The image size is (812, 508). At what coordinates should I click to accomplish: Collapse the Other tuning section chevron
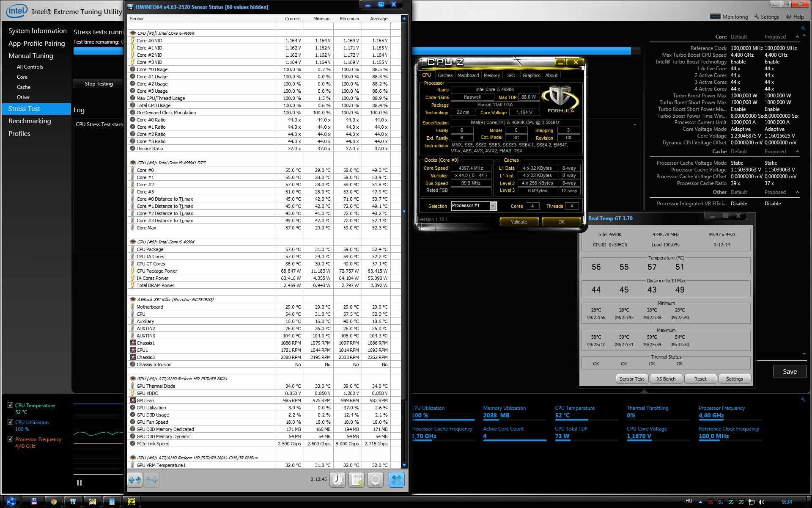point(797,192)
